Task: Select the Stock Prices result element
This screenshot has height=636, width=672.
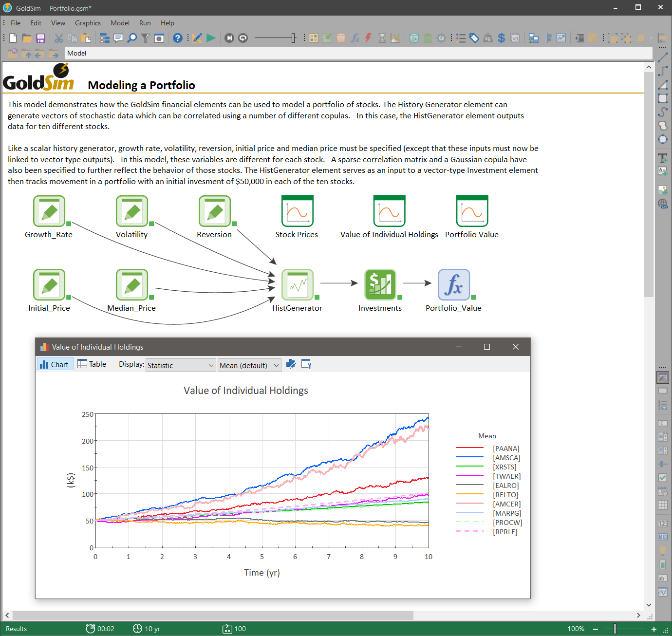Action: point(297,211)
